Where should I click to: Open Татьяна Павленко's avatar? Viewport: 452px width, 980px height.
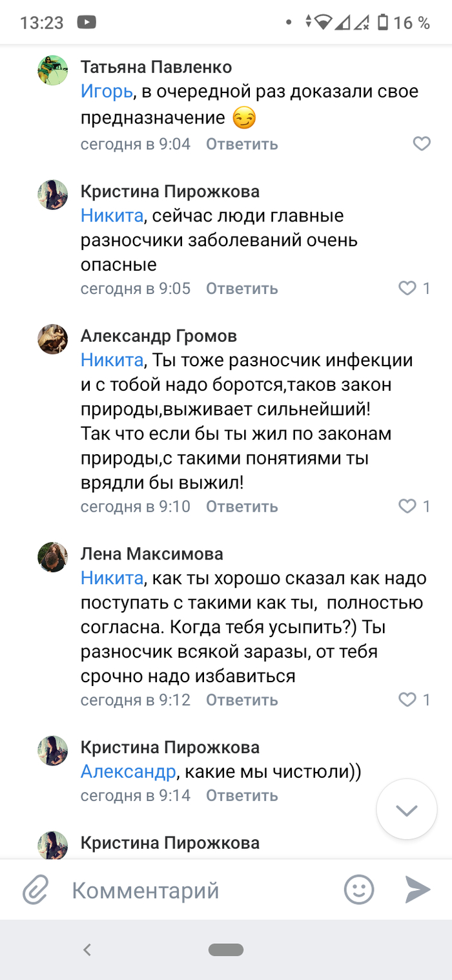pyautogui.click(x=53, y=70)
